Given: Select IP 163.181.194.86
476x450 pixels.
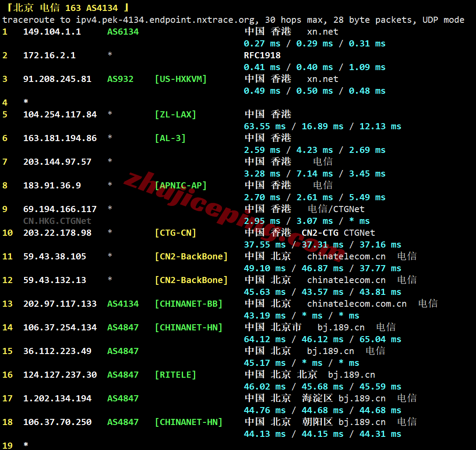Looking at the screenshot, I should (x=60, y=138).
